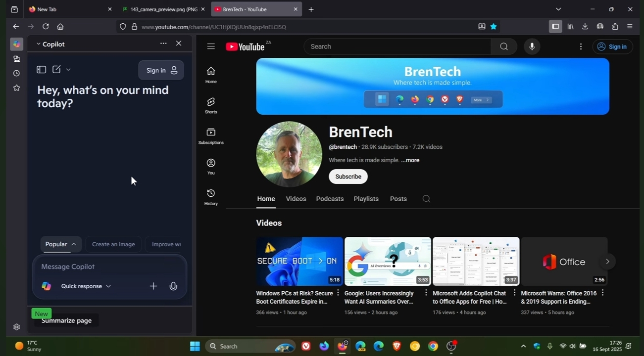Screen dimensions: 644x356
Task: Open the channel Videos tab
Action: [x=296, y=199]
